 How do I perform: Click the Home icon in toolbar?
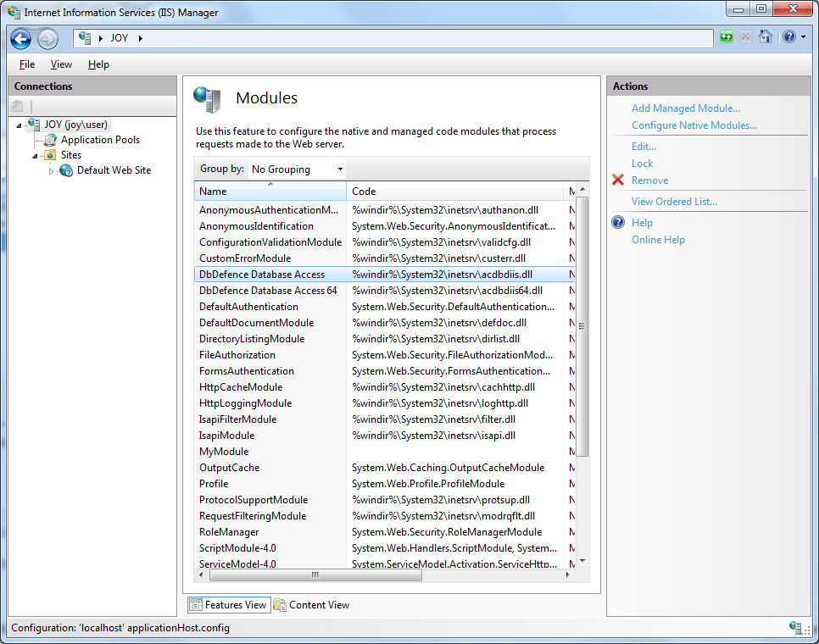(765, 37)
